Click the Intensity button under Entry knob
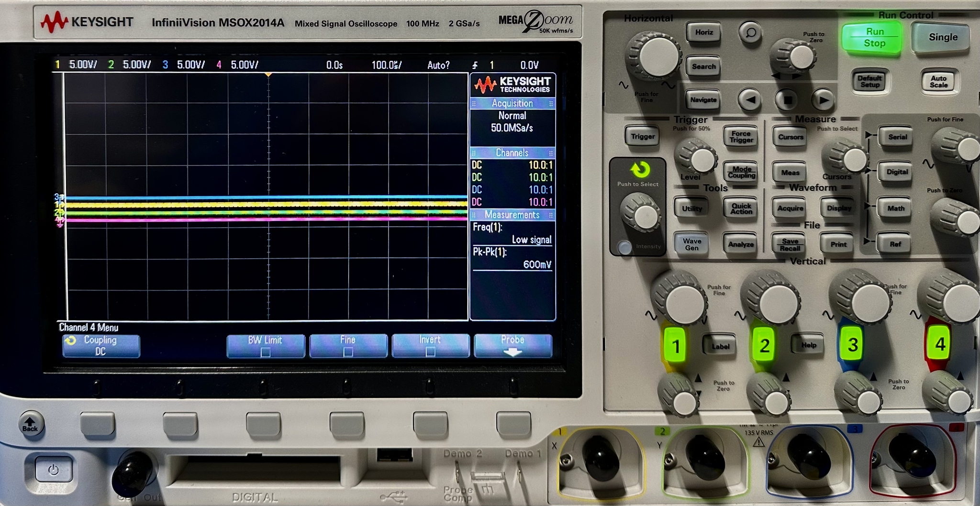This screenshot has height=506, width=980. [x=624, y=247]
